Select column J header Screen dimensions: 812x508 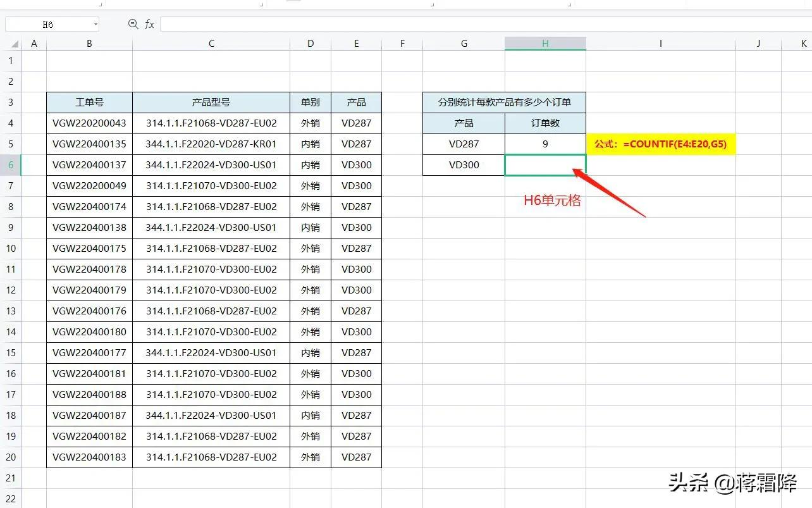point(758,44)
